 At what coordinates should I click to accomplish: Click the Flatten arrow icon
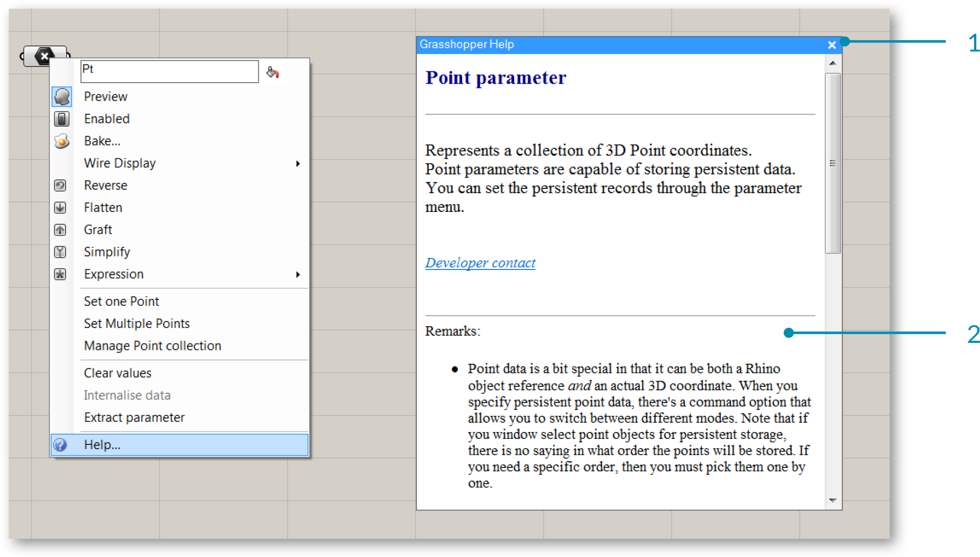(60, 208)
